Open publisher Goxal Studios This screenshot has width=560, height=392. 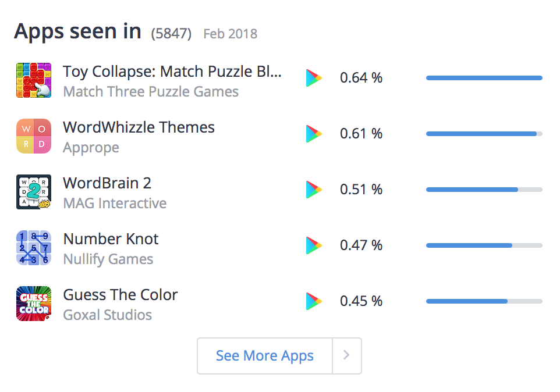tap(108, 315)
